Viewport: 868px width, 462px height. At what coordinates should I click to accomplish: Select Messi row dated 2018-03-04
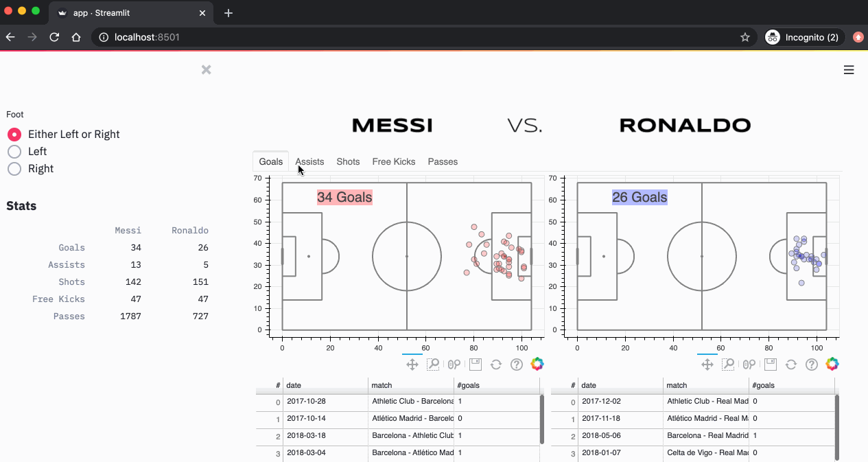397,453
